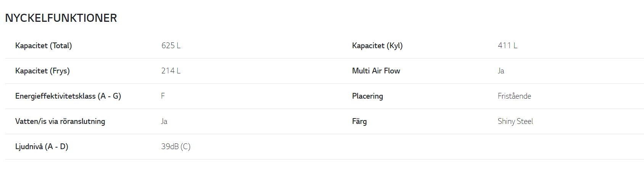Select the Vatten/is via röranslutning label
Image resolution: width=644 pixels, height=169 pixels.
tap(60, 121)
